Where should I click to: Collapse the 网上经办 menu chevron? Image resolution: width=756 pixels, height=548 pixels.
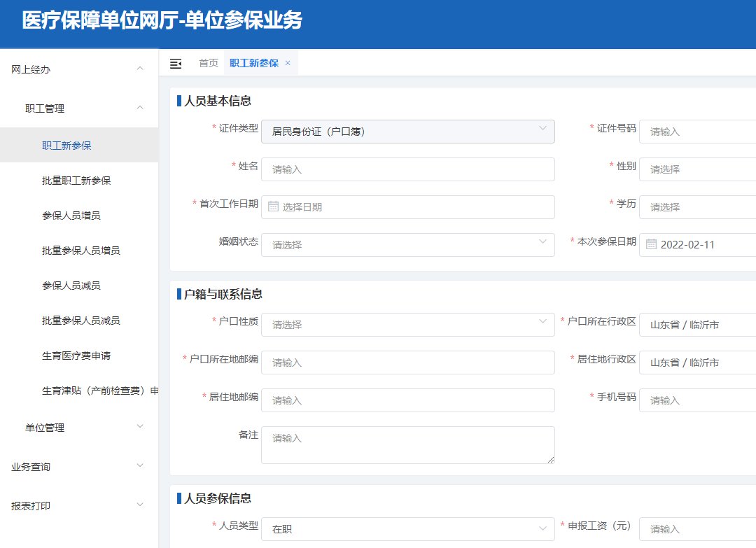[x=140, y=69]
